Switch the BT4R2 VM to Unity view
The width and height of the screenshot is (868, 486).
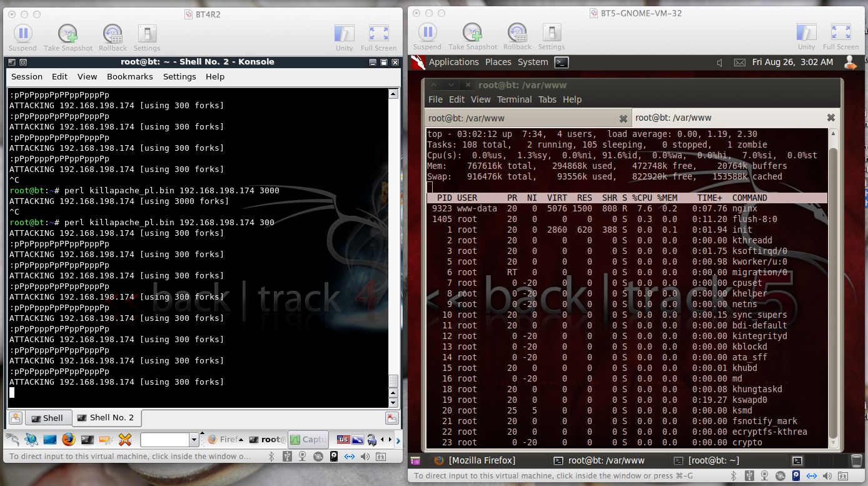click(344, 38)
